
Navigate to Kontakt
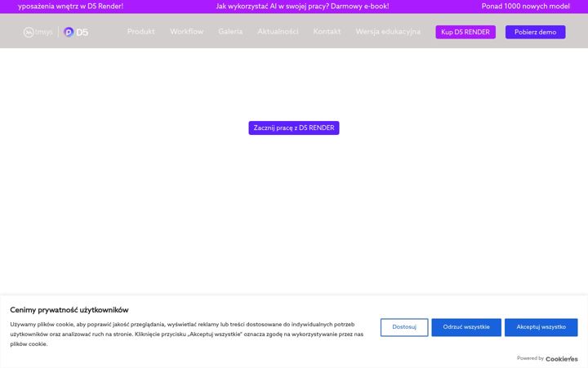[327, 32]
